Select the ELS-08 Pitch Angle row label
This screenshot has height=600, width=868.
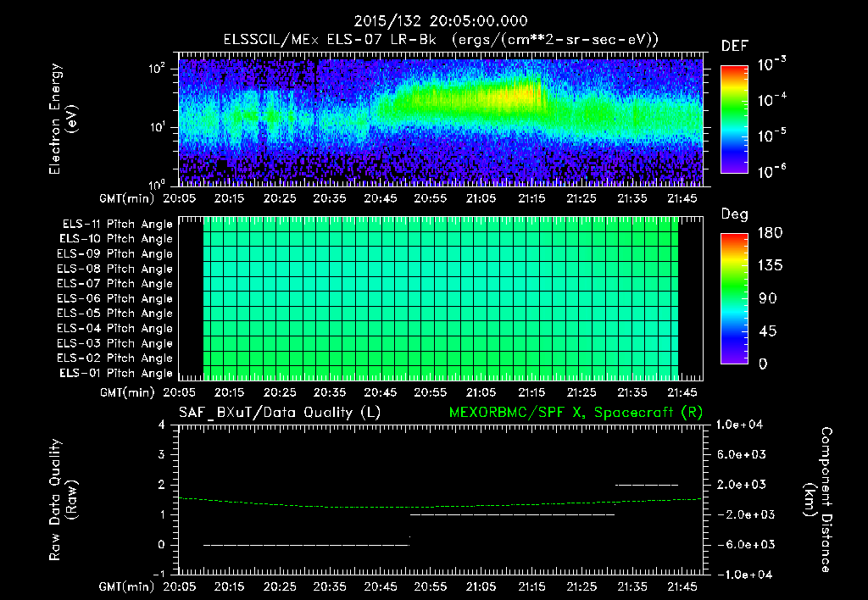(115, 269)
